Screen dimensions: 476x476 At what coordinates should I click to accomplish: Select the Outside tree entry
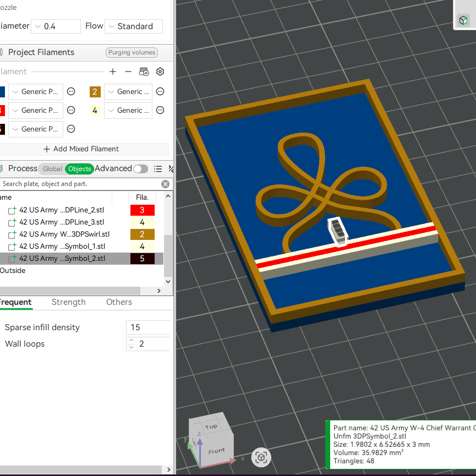(x=13, y=271)
